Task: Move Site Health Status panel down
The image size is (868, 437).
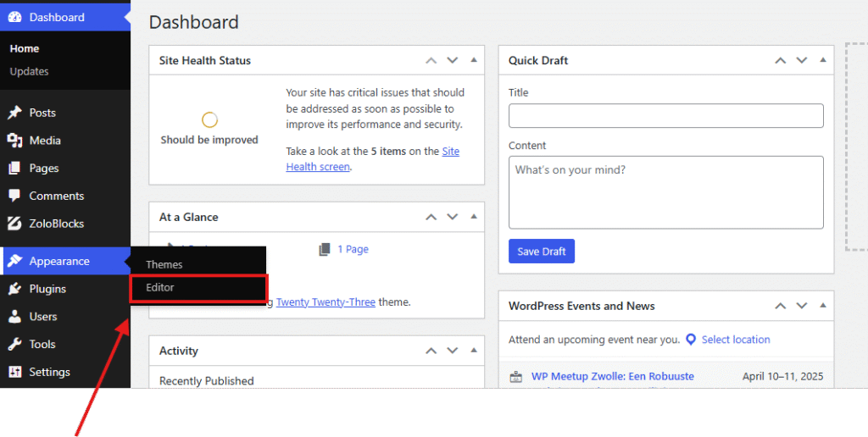Action: coord(453,60)
